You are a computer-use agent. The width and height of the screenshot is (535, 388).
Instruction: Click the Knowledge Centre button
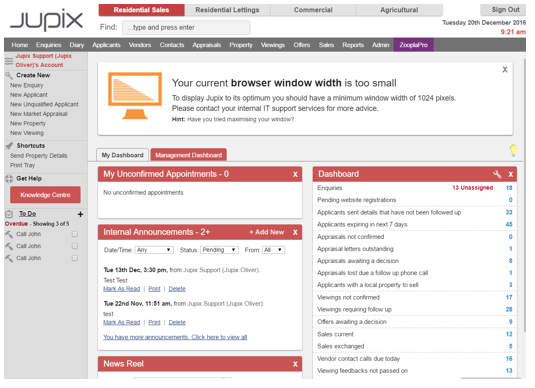tap(45, 195)
